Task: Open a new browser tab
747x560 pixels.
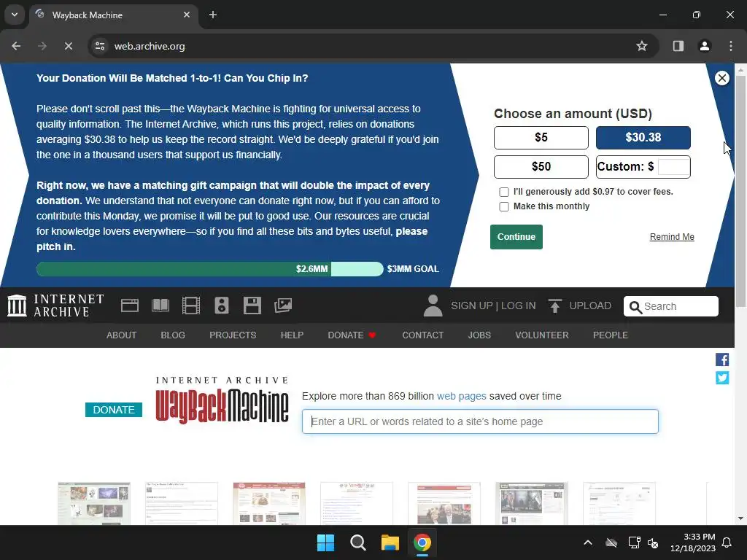Action: point(213,15)
